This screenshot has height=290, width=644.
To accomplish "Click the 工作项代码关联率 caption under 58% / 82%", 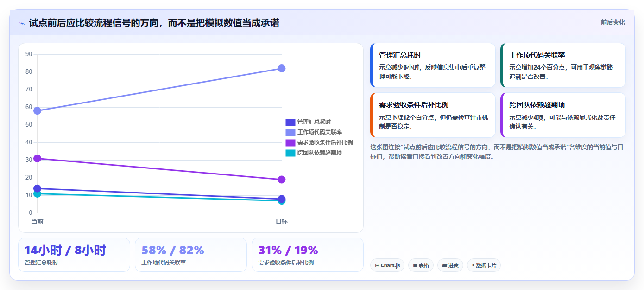I will point(164,263).
